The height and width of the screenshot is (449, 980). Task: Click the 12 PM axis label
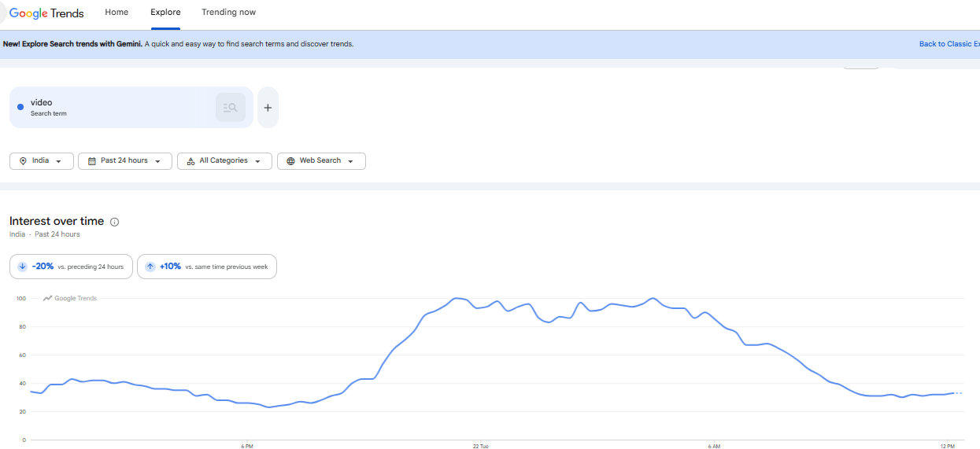948,446
